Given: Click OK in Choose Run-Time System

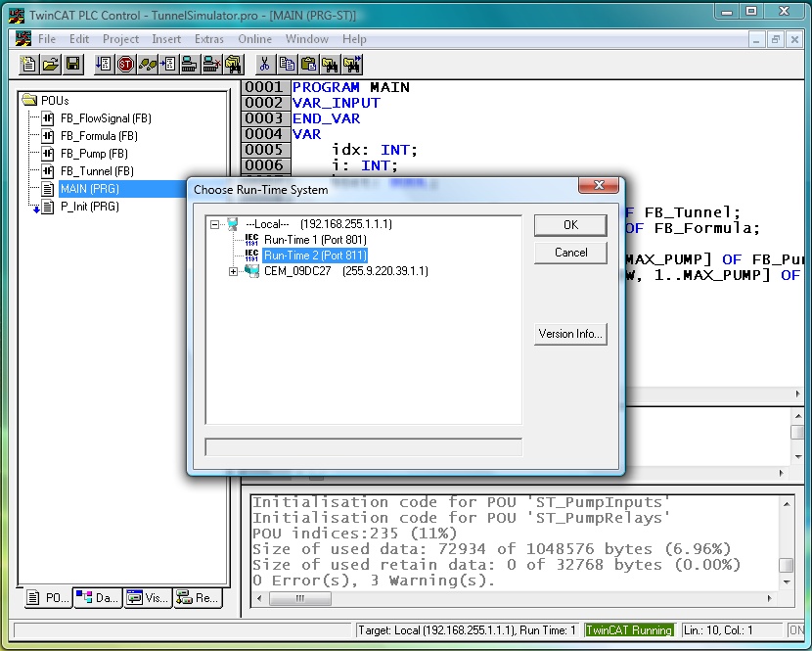Looking at the screenshot, I should tap(570, 225).
